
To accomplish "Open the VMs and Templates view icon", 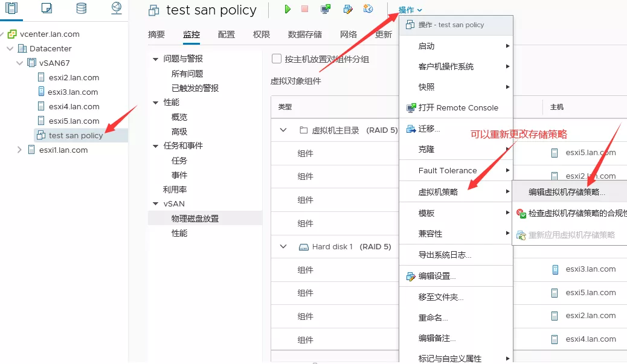I will click(x=47, y=8).
